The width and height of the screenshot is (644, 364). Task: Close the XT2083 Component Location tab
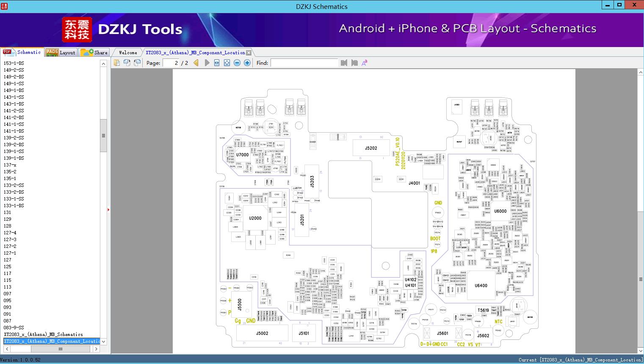(249, 53)
